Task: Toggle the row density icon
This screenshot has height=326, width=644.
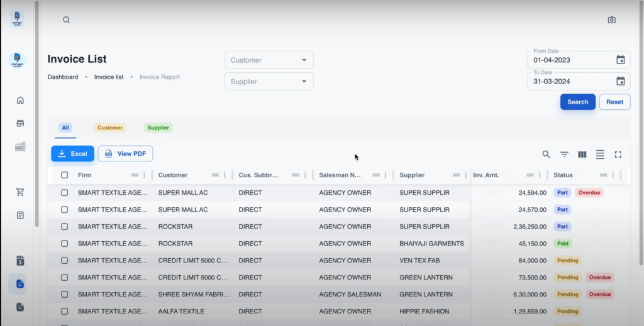Action: 600,154
